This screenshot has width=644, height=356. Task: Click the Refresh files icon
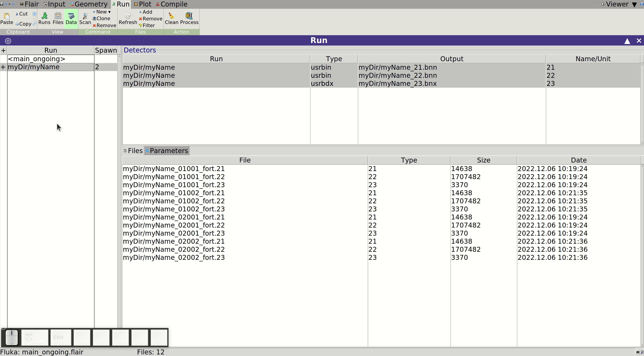128,16
